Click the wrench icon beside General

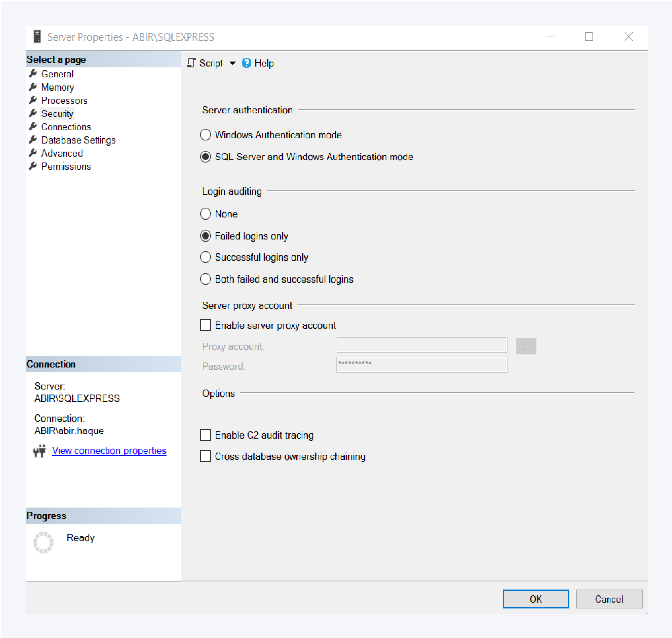click(33, 74)
